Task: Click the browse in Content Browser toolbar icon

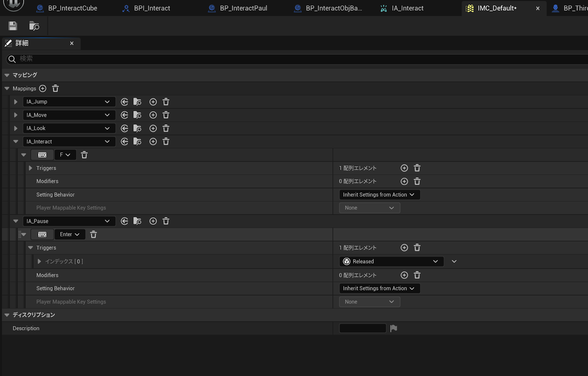Action: (x=34, y=26)
